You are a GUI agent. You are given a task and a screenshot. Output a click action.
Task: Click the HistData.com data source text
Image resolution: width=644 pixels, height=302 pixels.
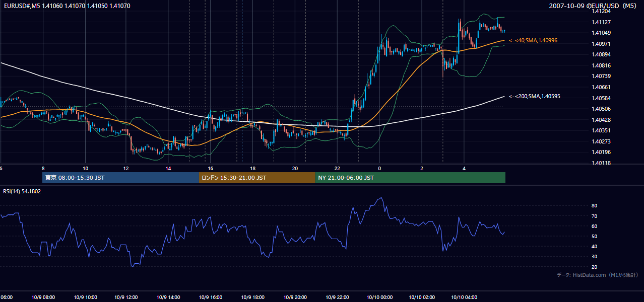598,275
